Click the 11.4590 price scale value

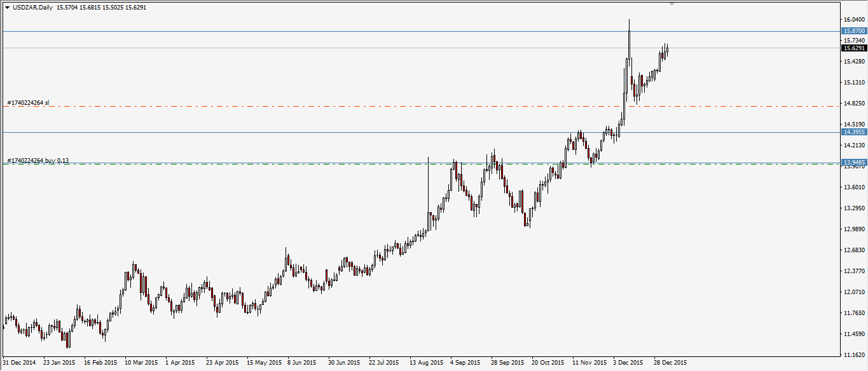pos(854,334)
